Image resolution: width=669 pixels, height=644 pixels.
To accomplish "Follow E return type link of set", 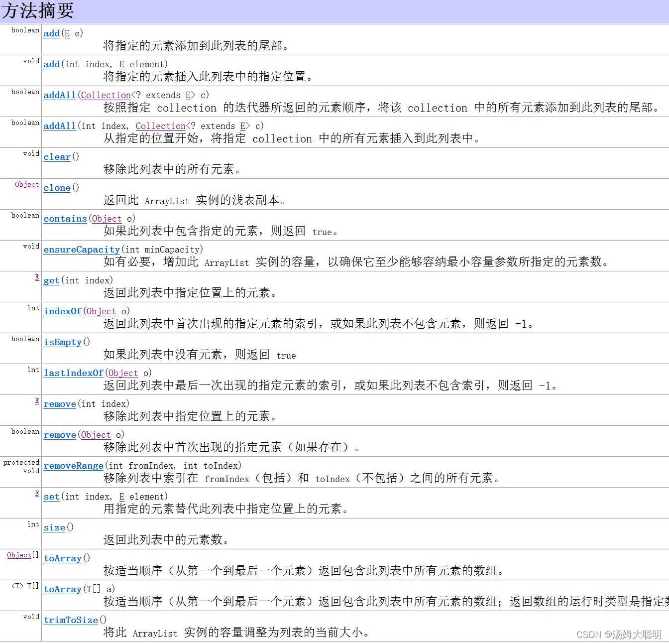I will coord(37,493).
